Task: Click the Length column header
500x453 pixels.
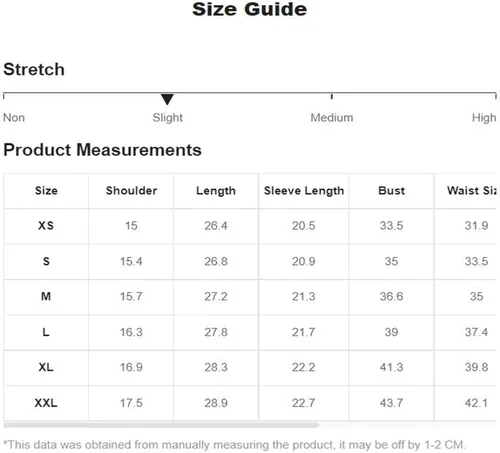Action: pos(216,191)
